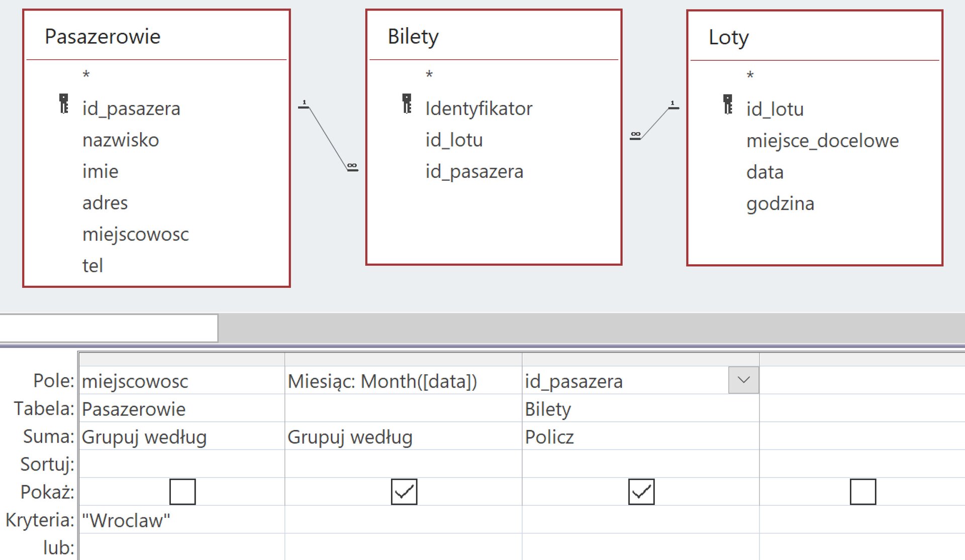Screen dimensions: 965x560
Task: Click key icon beside Identyfikator field
Action: tap(407, 104)
